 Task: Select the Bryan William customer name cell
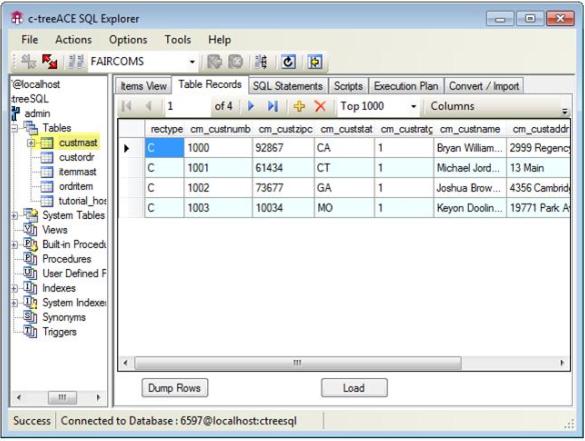[470, 148]
